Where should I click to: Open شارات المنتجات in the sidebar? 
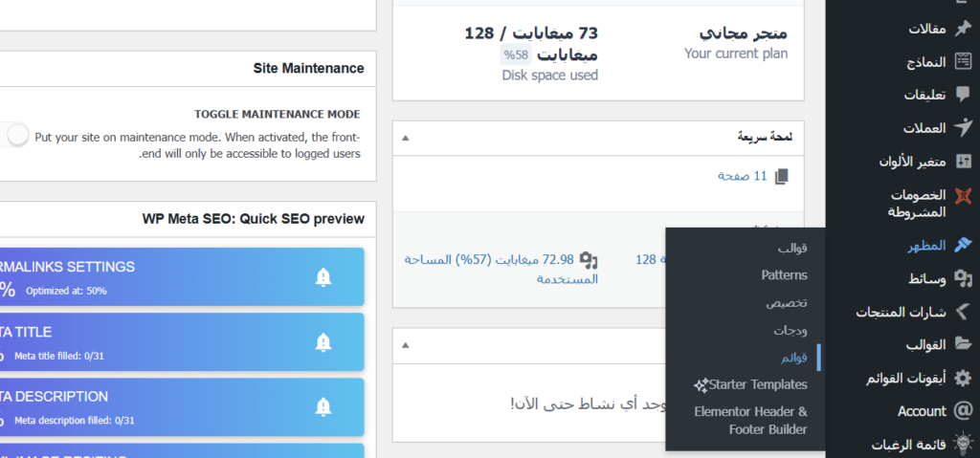(905, 312)
